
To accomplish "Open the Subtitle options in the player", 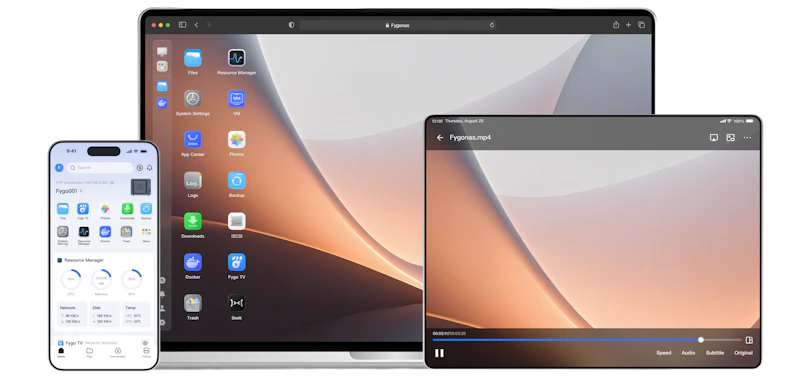I will pos(715,353).
